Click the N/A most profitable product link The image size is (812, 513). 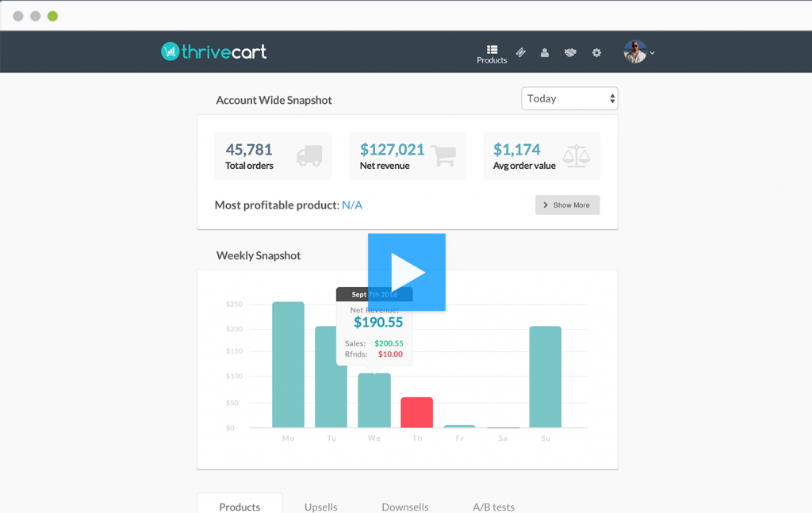[x=352, y=205]
